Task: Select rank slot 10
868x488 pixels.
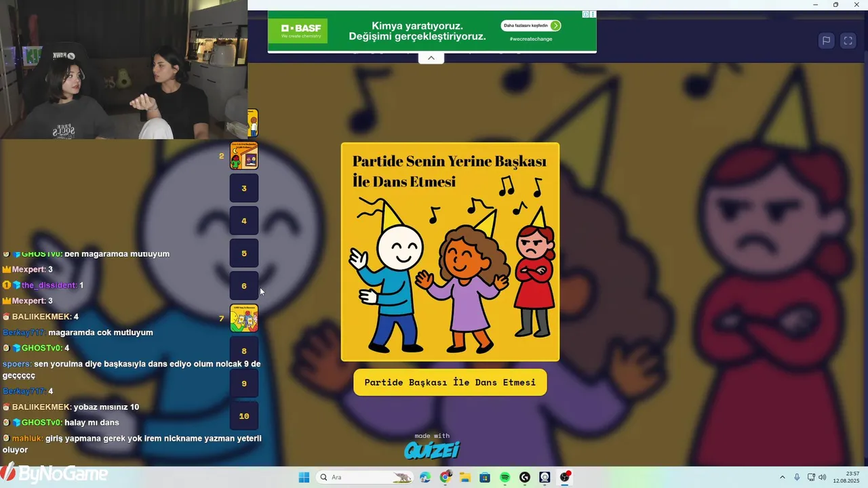Action: click(x=244, y=416)
